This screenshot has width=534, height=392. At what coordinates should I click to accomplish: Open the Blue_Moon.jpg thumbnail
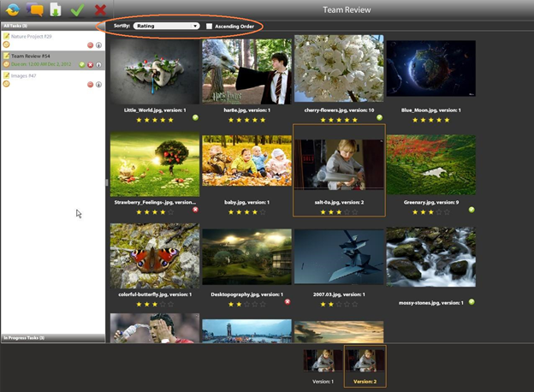(x=430, y=72)
